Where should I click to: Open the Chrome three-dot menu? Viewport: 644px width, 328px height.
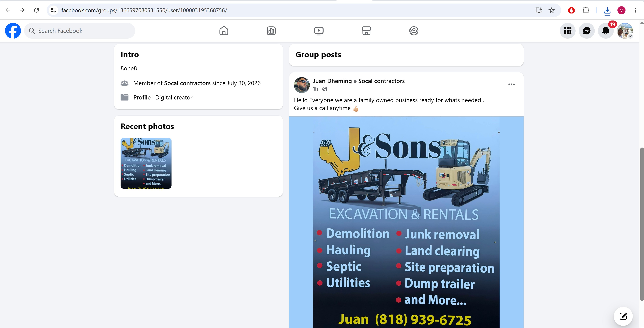(x=636, y=10)
